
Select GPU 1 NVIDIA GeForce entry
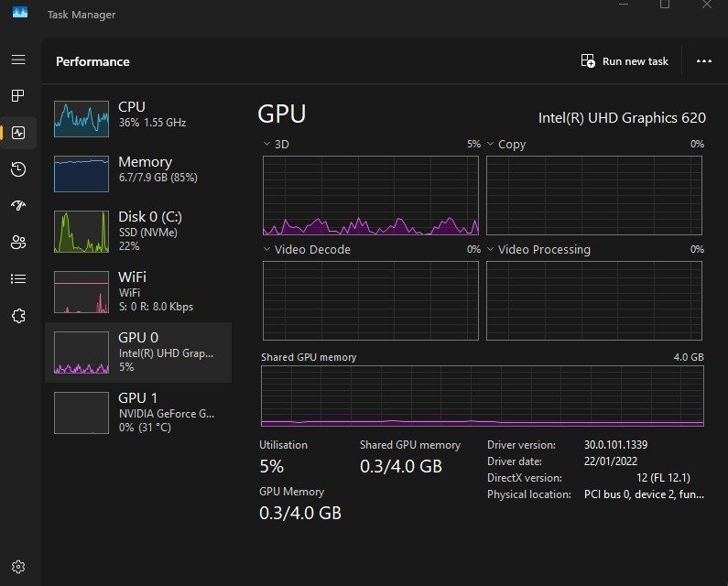138,412
